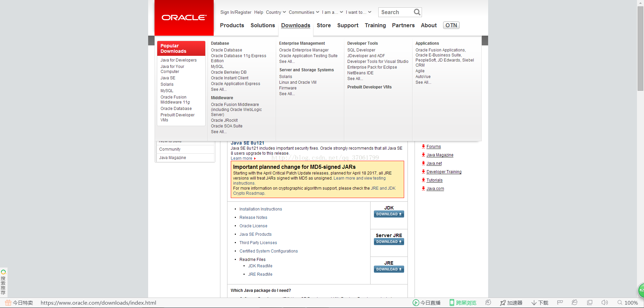Click the vertical scrollbar thumb
Viewport: 644px width, 308px height.
click(x=640, y=48)
